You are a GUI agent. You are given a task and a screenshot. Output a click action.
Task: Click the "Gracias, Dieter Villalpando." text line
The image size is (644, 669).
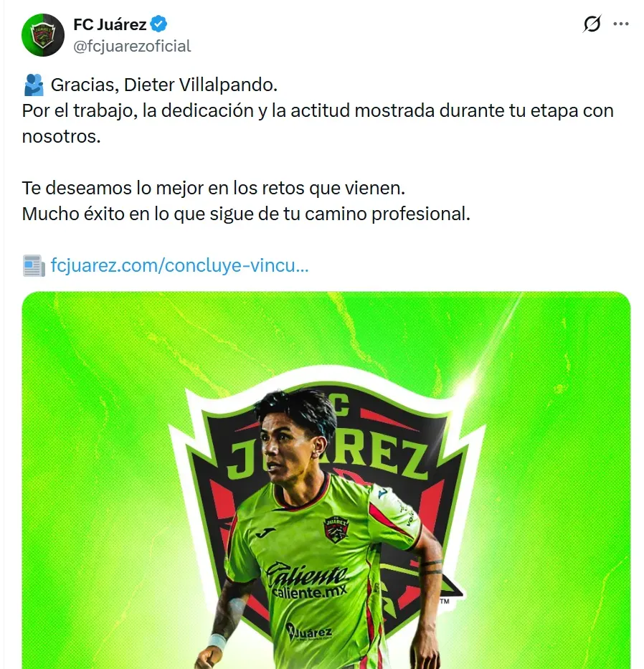(164, 85)
